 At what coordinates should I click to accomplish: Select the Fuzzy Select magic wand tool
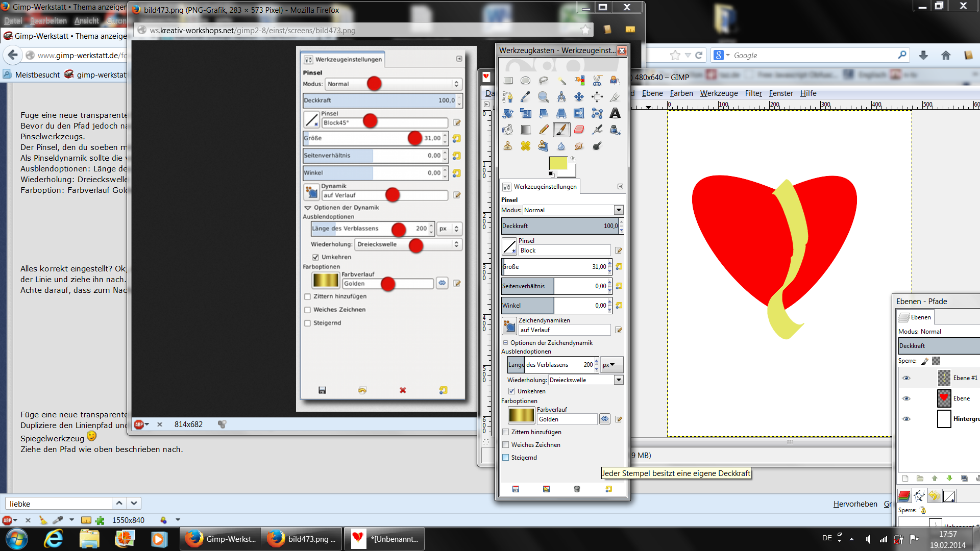[561, 81]
